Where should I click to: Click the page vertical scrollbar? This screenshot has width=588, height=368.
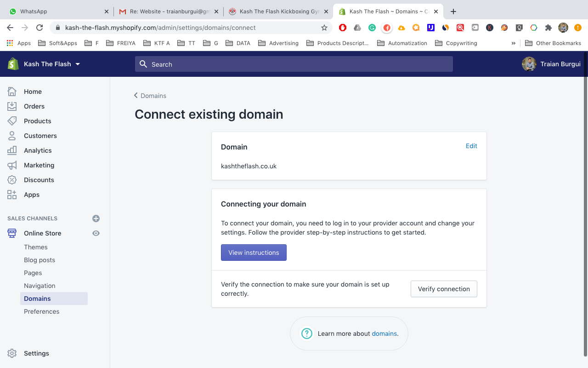point(585,205)
